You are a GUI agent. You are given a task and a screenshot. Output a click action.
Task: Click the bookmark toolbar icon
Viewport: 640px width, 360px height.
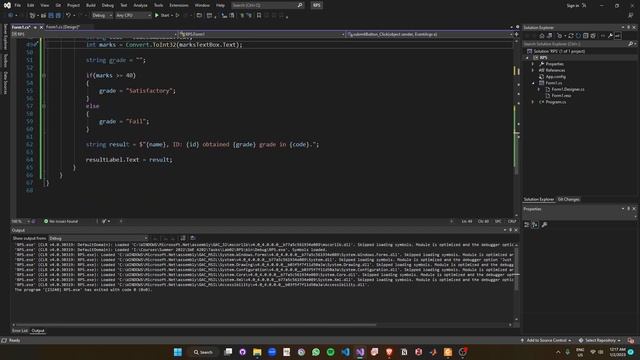click(x=259, y=16)
